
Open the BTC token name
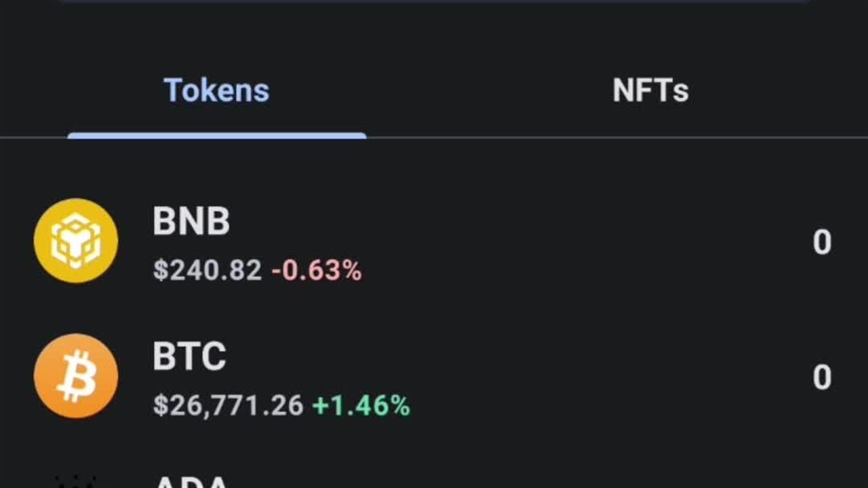(x=189, y=357)
